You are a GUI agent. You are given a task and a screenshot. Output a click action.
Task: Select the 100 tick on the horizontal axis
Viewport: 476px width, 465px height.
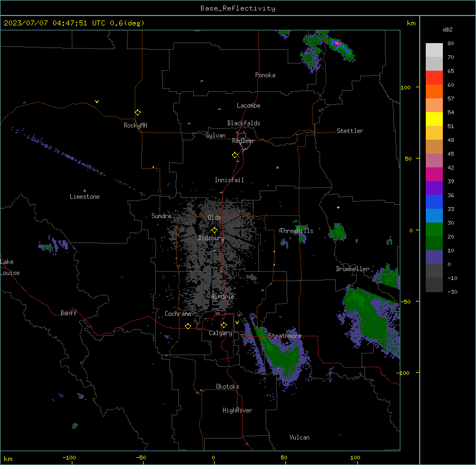click(355, 457)
